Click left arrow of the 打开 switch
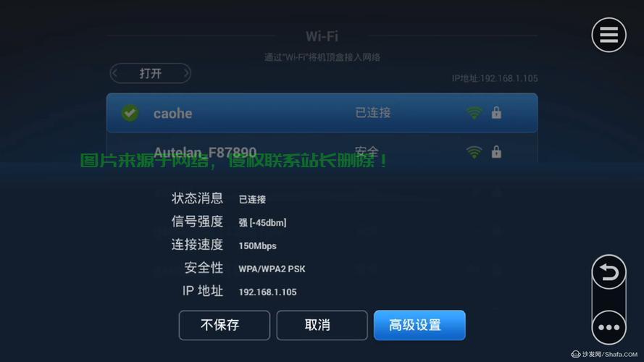Screen dimensions: 644x362 (115, 73)
